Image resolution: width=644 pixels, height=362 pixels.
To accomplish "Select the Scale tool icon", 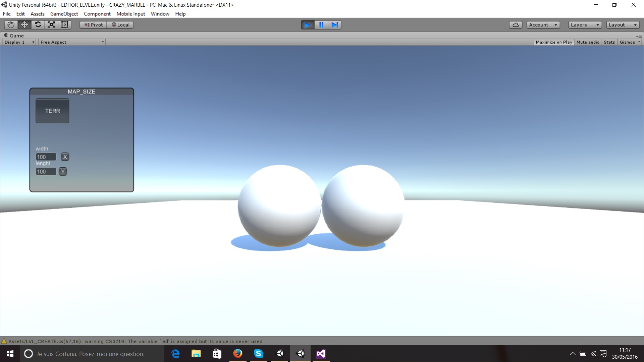I will [51, 25].
